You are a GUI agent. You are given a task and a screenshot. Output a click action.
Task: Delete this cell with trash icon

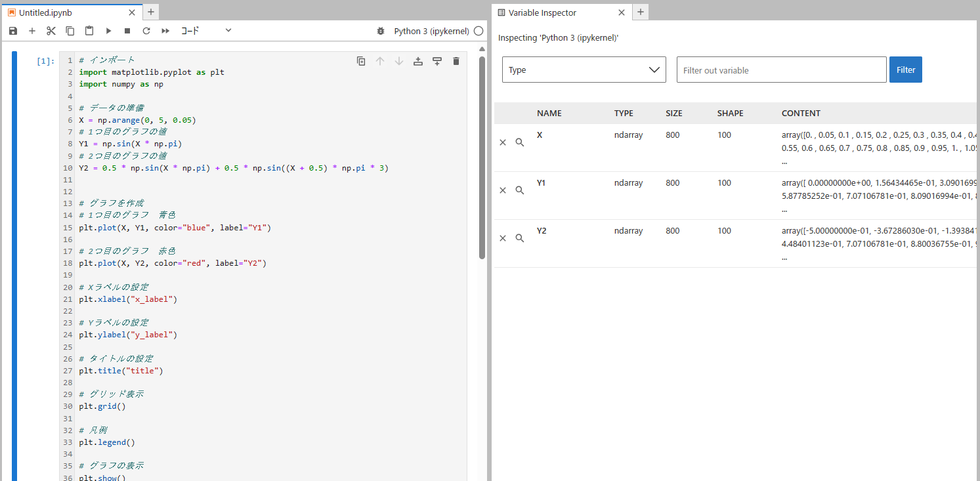[x=456, y=61]
